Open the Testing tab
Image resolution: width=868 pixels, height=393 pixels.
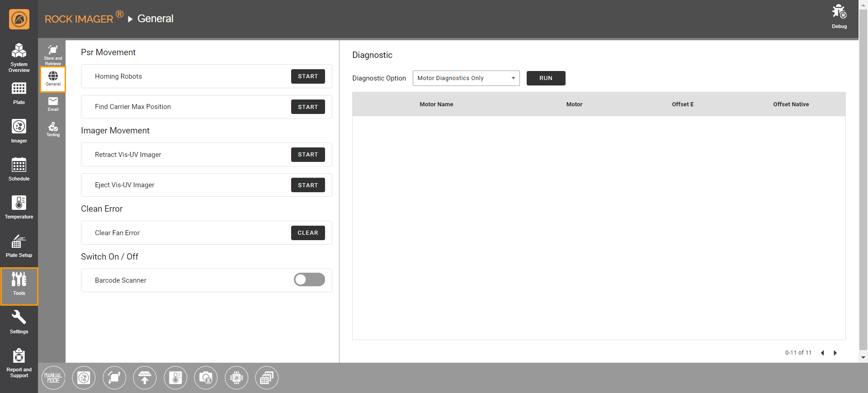(53, 129)
